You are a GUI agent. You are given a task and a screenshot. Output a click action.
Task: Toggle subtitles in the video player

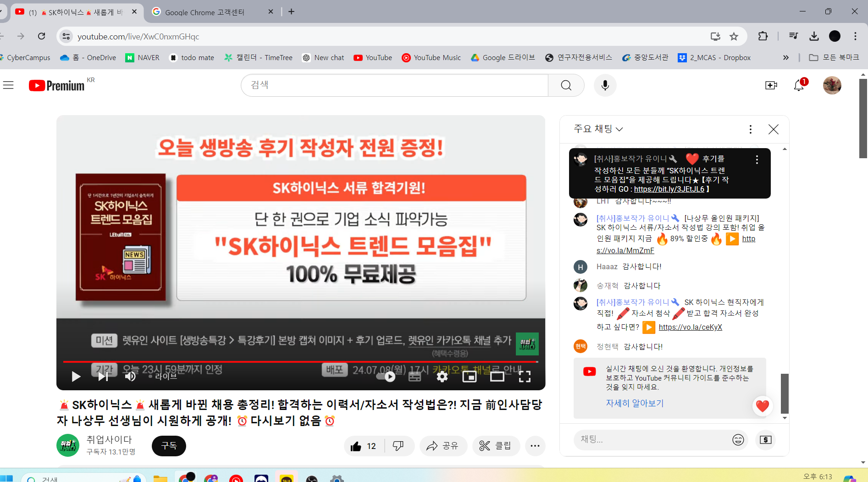pyautogui.click(x=415, y=377)
